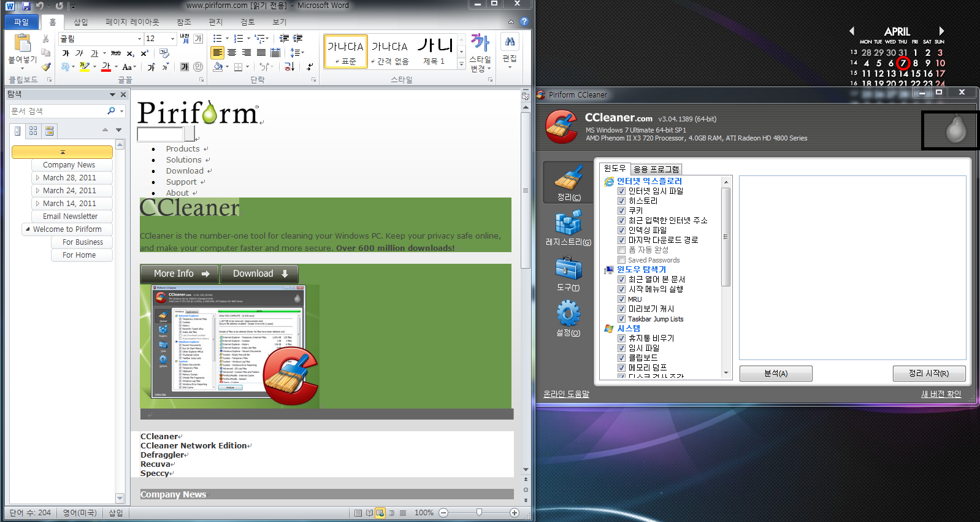Switch to the 삽입 (Insert) ribbon tab
Screen dimensions: 980x522
point(81,22)
